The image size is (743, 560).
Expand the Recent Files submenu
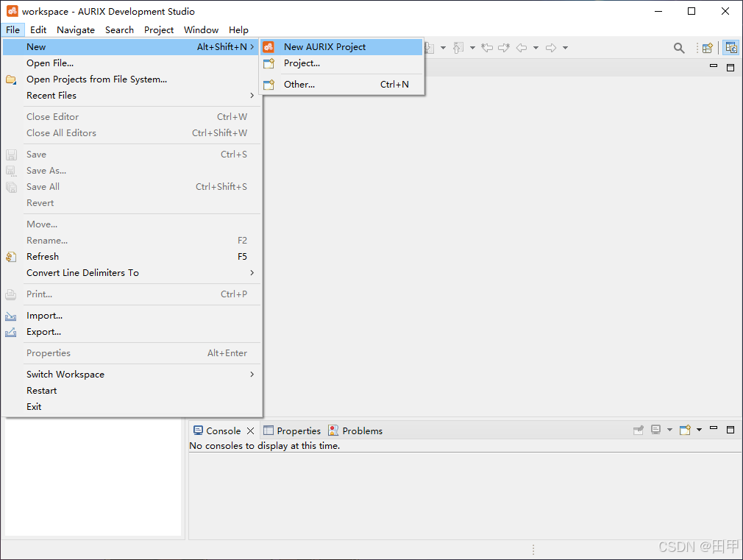point(131,96)
